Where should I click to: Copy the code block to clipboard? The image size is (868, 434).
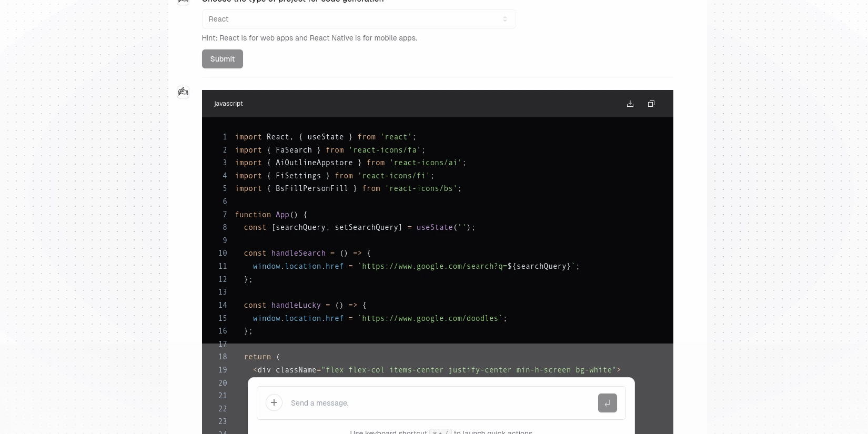(651, 104)
